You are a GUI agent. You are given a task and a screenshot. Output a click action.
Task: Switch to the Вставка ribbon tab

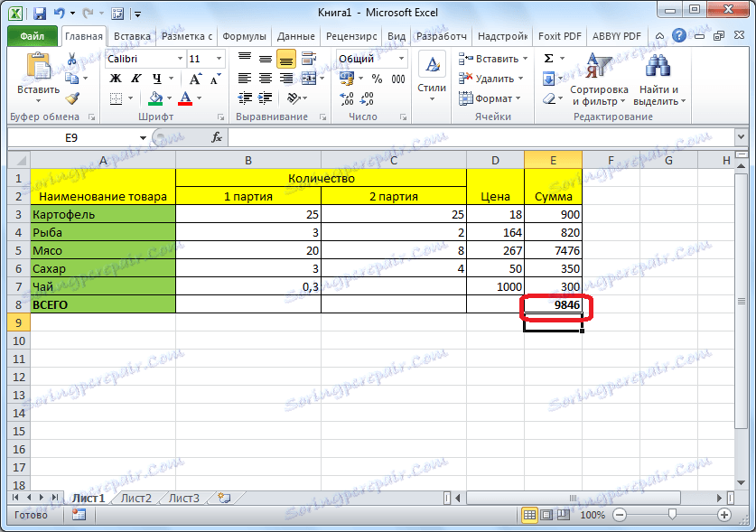[x=132, y=36]
